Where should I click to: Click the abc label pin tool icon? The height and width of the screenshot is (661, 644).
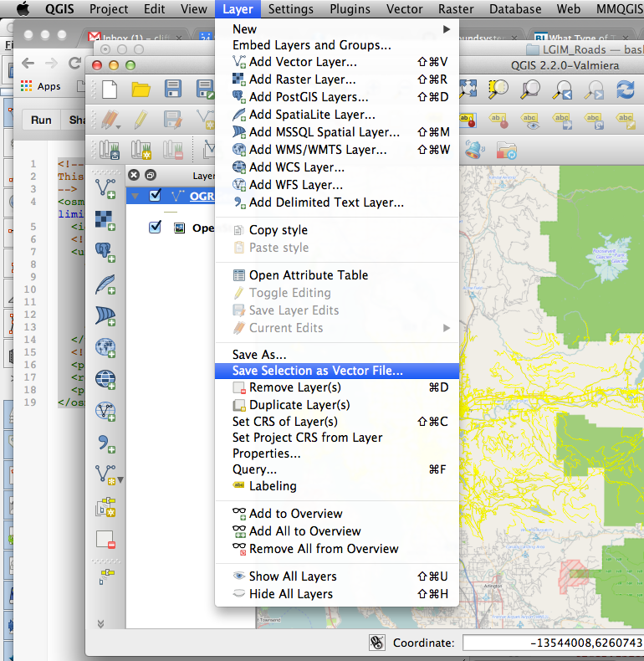point(498,120)
